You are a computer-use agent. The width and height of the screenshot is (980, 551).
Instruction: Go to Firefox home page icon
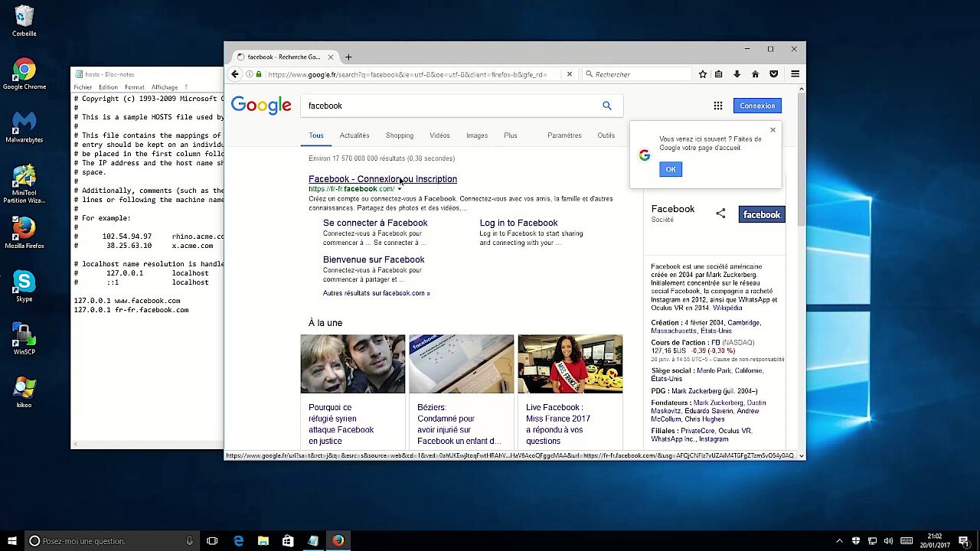(x=755, y=74)
